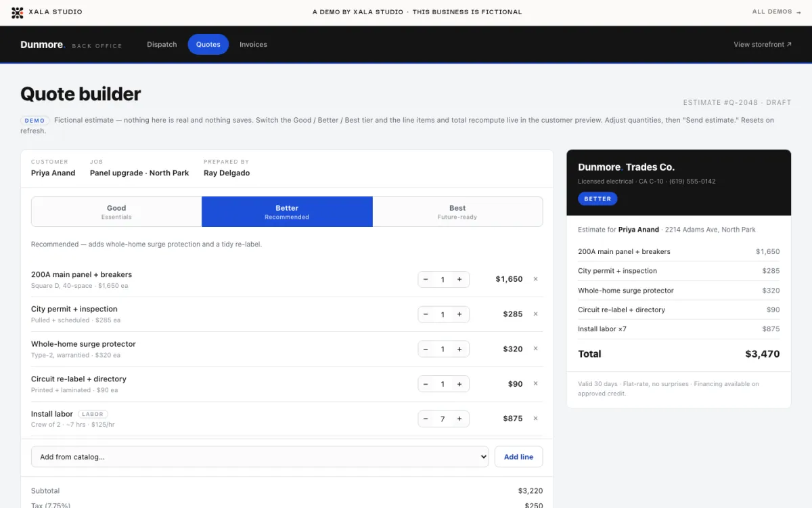This screenshot has width=812, height=508.
Task: Remove the Whole-home surge protector line
Action: 535,349
